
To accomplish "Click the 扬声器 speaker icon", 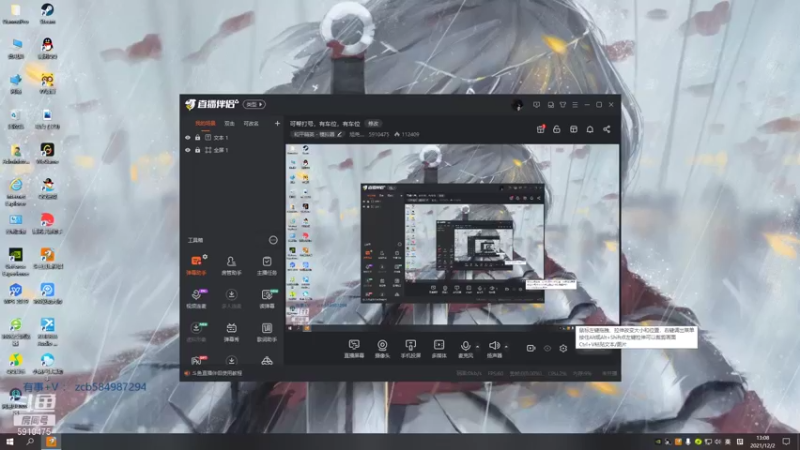I will tap(494, 346).
